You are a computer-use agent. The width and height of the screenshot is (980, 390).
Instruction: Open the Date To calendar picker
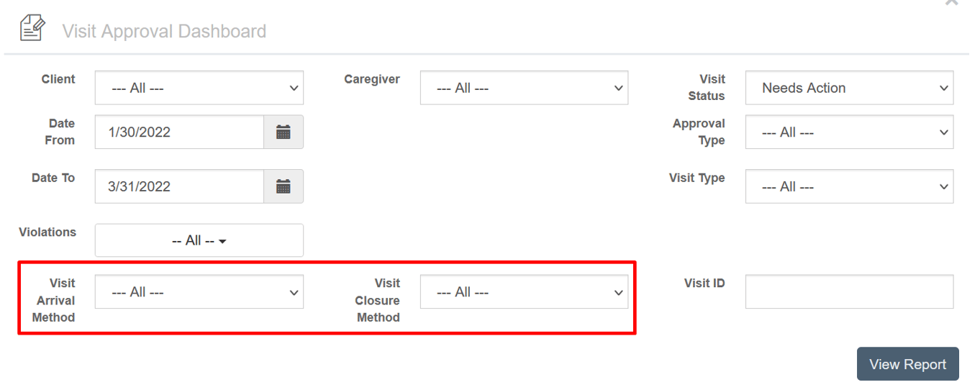283,186
